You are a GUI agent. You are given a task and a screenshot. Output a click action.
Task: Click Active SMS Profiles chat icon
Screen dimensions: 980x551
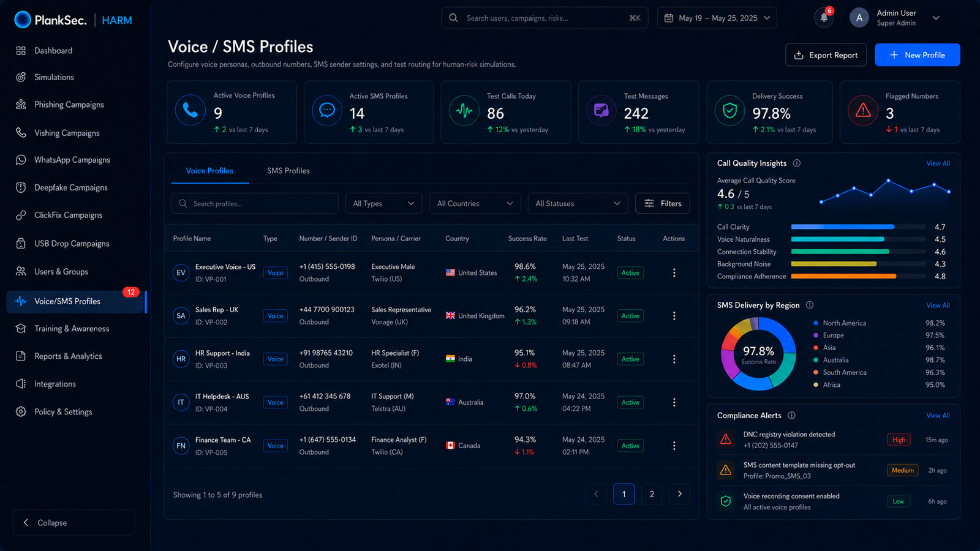pyautogui.click(x=327, y=110)
